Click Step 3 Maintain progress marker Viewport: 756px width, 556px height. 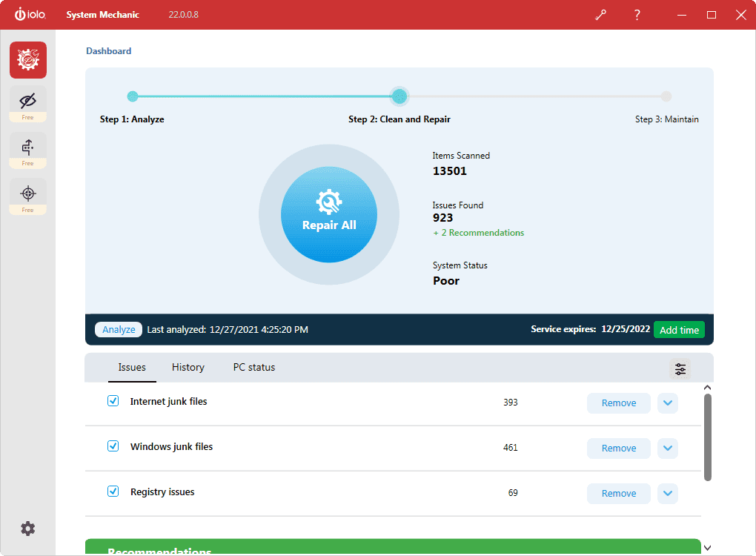point(666,96)
